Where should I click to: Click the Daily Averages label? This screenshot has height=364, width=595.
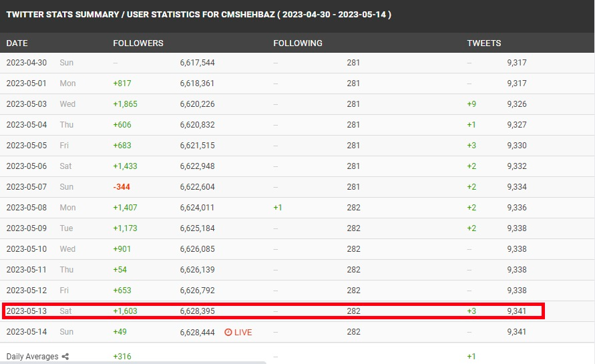coord(32,357)
